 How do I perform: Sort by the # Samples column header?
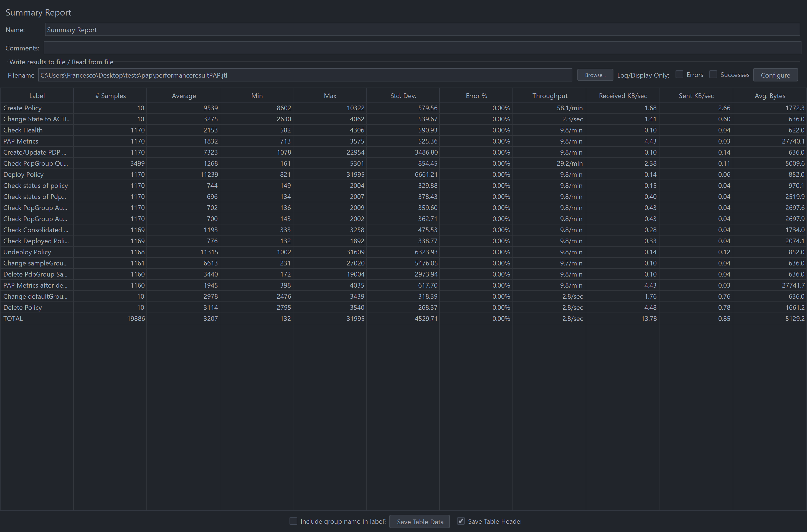click(110, 96)
